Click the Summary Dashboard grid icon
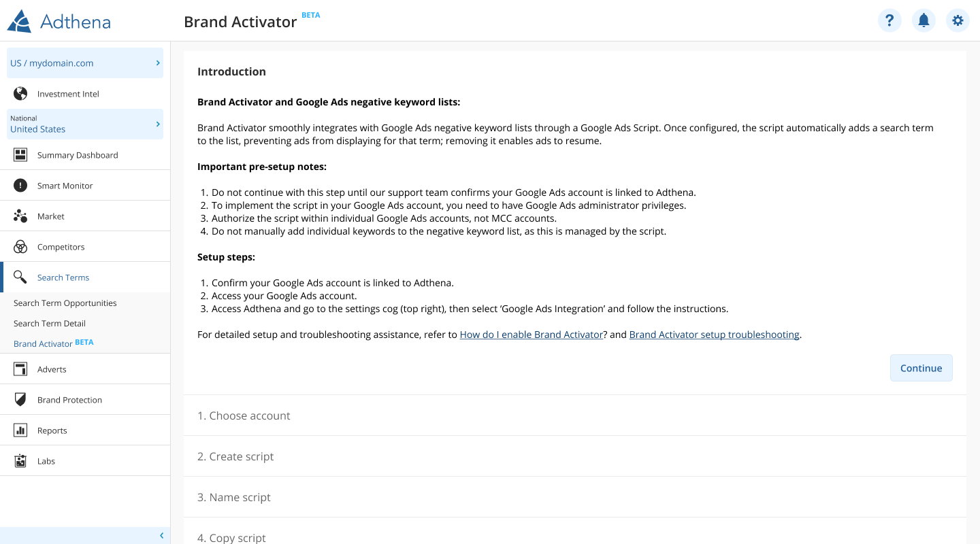 pos(20,155)
